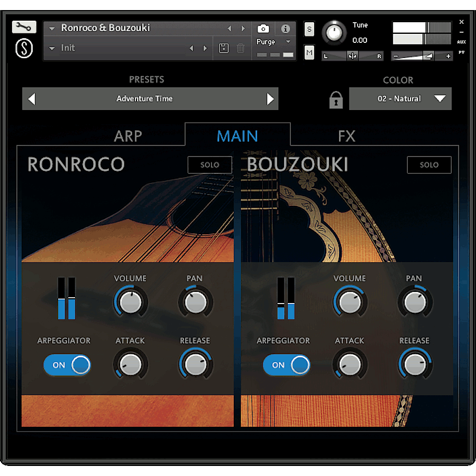Click the Bouzouki level meter

coord(286,298)
